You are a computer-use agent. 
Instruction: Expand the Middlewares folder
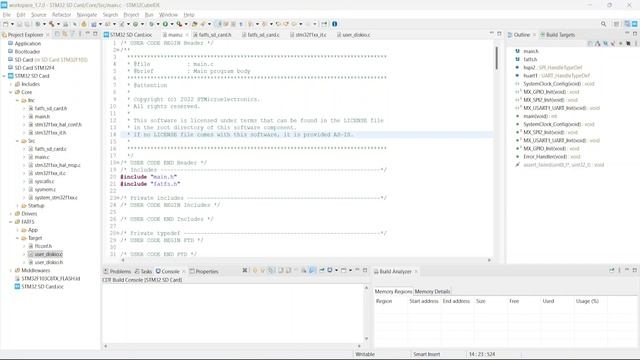point(11,270)
